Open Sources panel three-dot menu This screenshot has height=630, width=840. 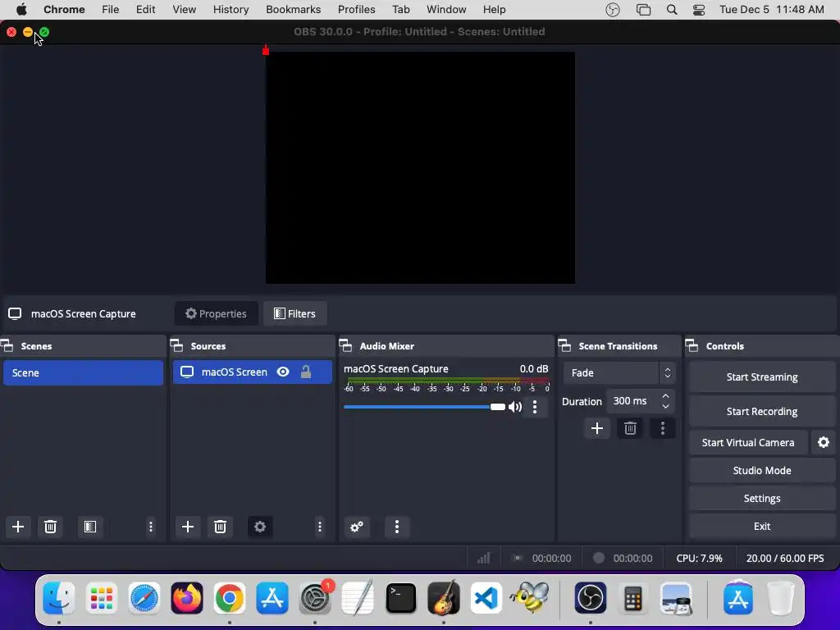[x=320, y=527]
